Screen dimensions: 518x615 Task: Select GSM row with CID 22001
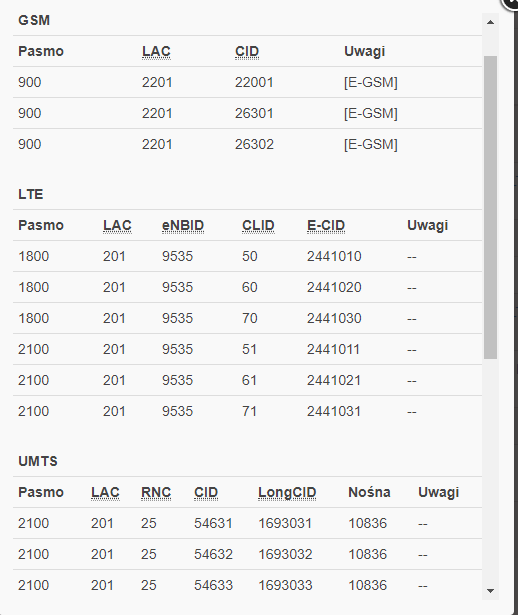pos(247,82)
